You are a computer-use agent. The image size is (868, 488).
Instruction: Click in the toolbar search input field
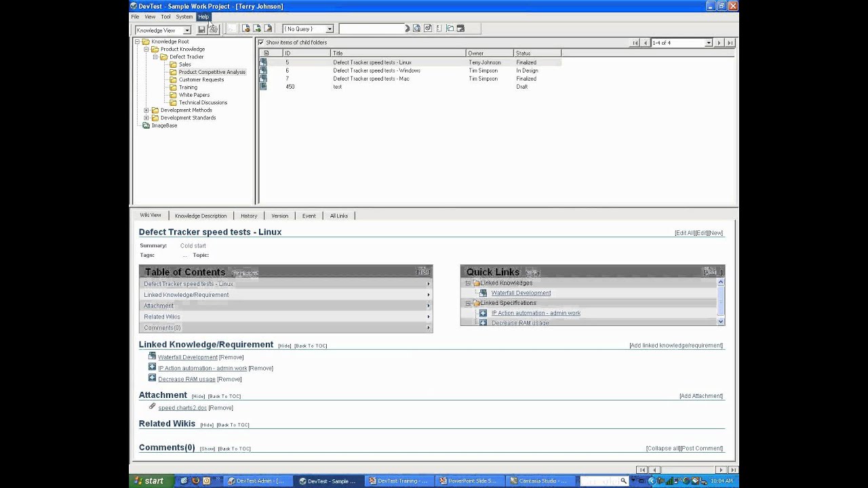pyautogui.click(x=371, y=28)
